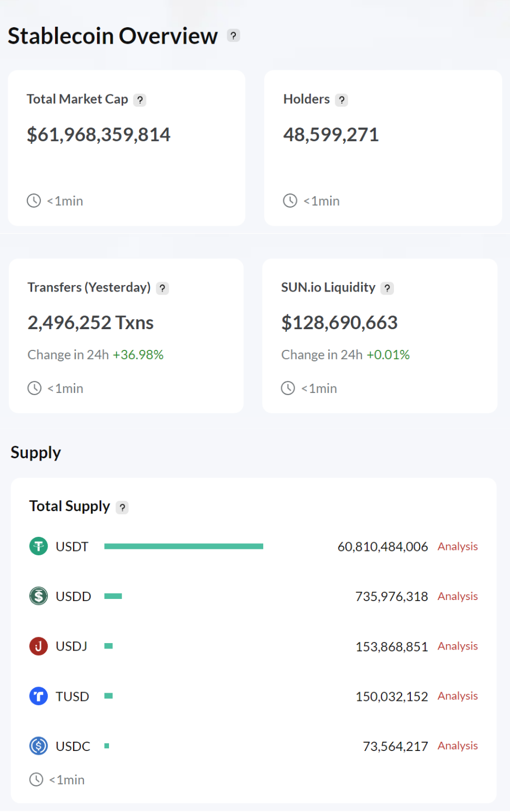The height and width of the screenshot is (812, 510).
Task: Open Analysis link for USDC
Action: coord(458,746)
